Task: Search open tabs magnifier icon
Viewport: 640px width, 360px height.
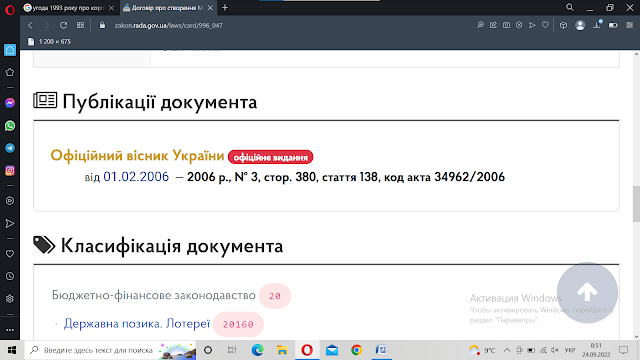Action: (x=570, y=7)
